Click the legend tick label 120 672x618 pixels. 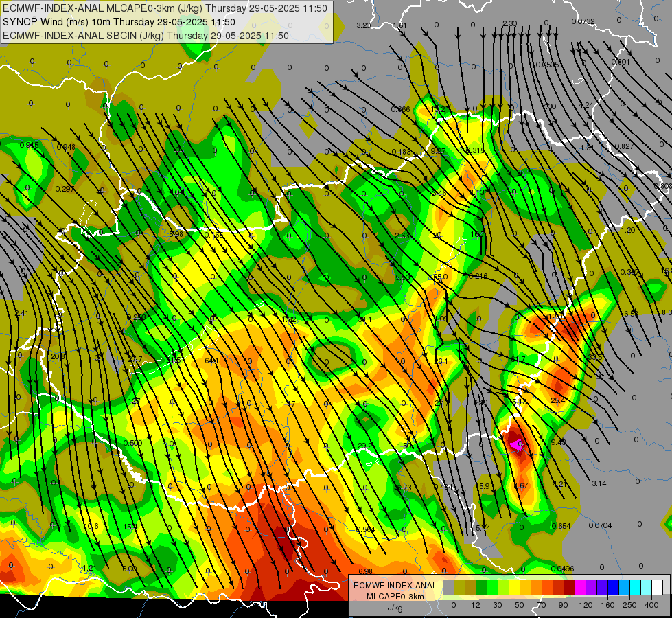pyautogui.click(x=586, y=605)
